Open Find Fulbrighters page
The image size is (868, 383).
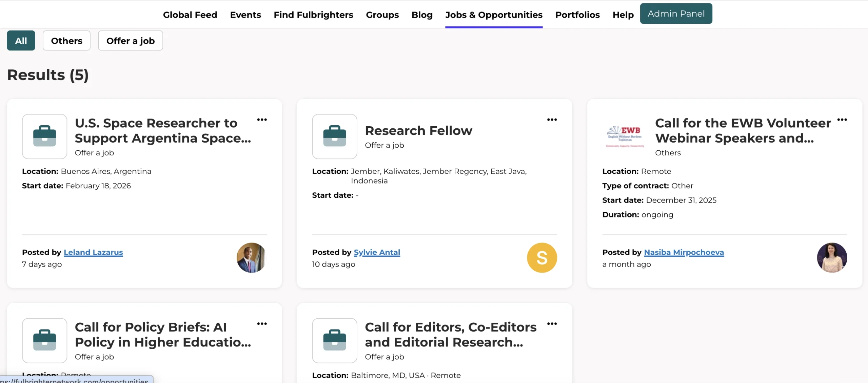tap(313, 15)
